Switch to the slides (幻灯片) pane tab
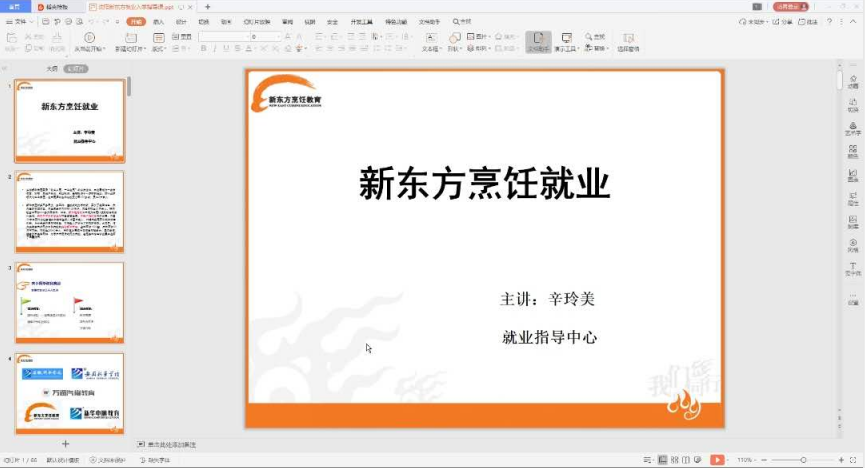The height and width of the screenshot is (468, 865). click(76, 68)
